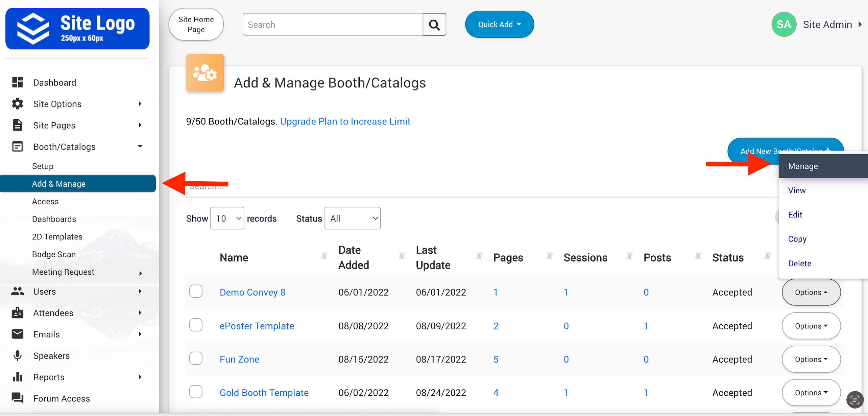Open the Status filter dropdown
Image resolution: width=868 pixels, height=416 pixels.
[x=353, y=218]
